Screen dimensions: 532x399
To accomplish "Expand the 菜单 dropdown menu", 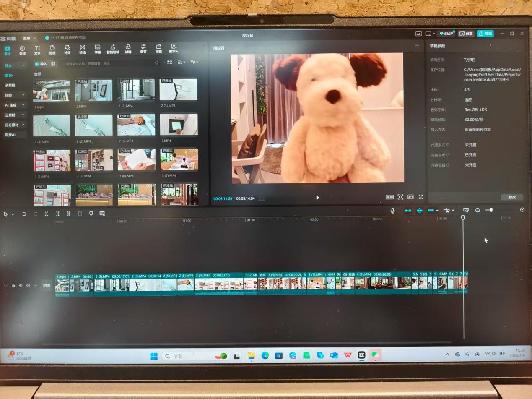I will click(x=29, y=38).
